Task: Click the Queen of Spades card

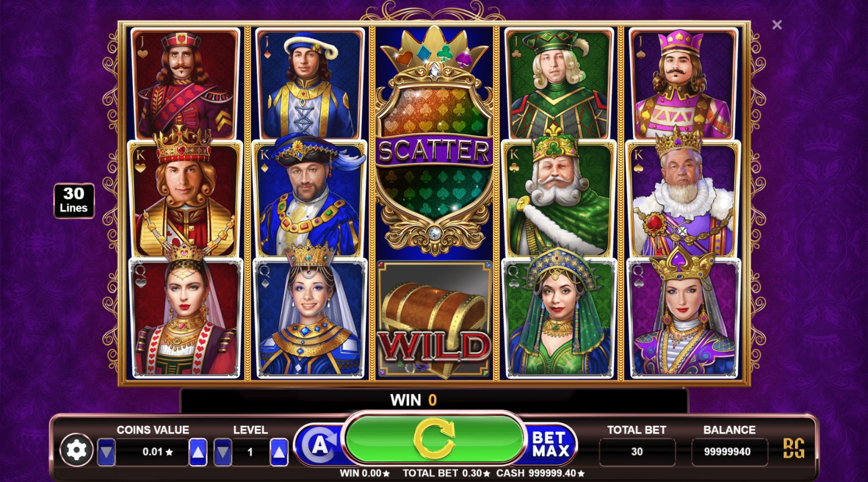Action: pyautogui.click(x=684, y=318)
